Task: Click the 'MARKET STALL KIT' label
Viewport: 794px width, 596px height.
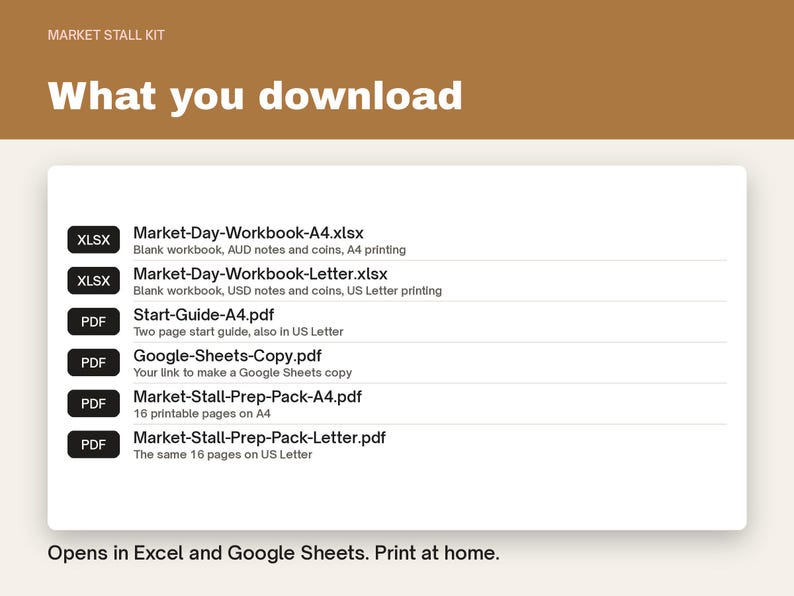Action: click(x=106, y=35)
